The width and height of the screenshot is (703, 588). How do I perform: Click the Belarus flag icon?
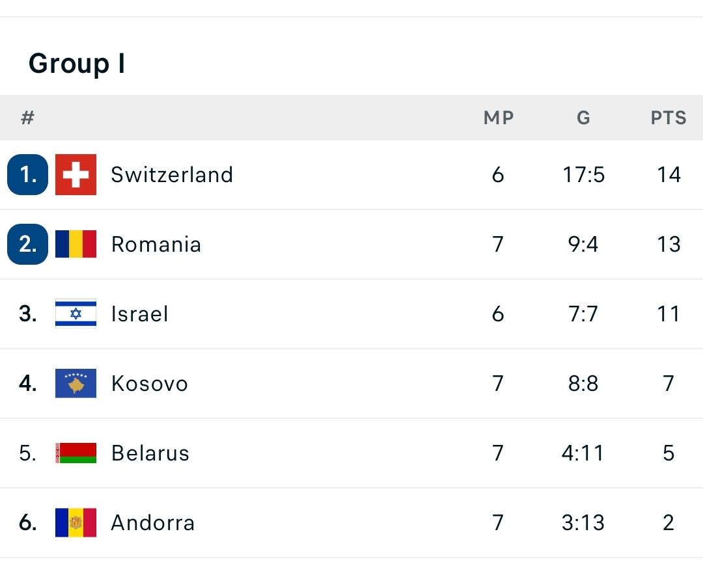76,453
